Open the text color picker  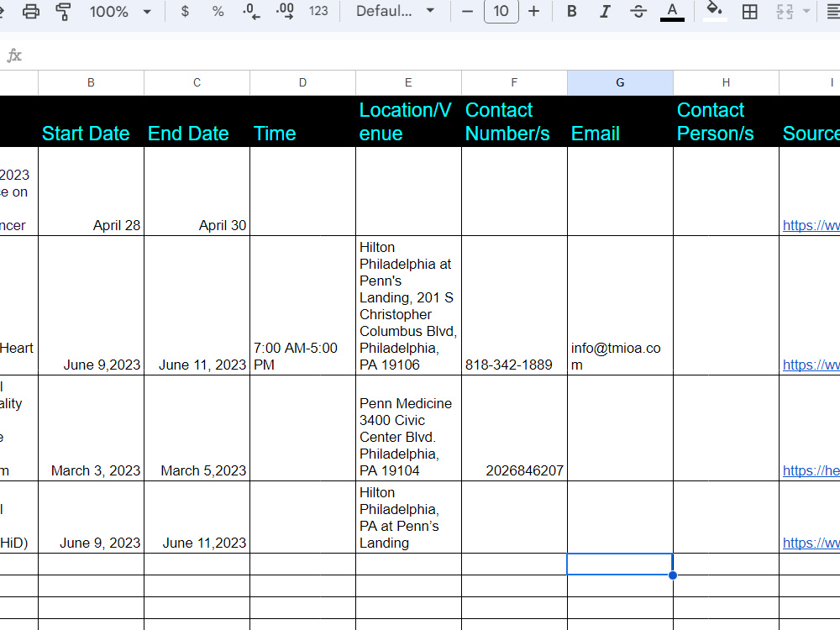[x=672, y=11]
